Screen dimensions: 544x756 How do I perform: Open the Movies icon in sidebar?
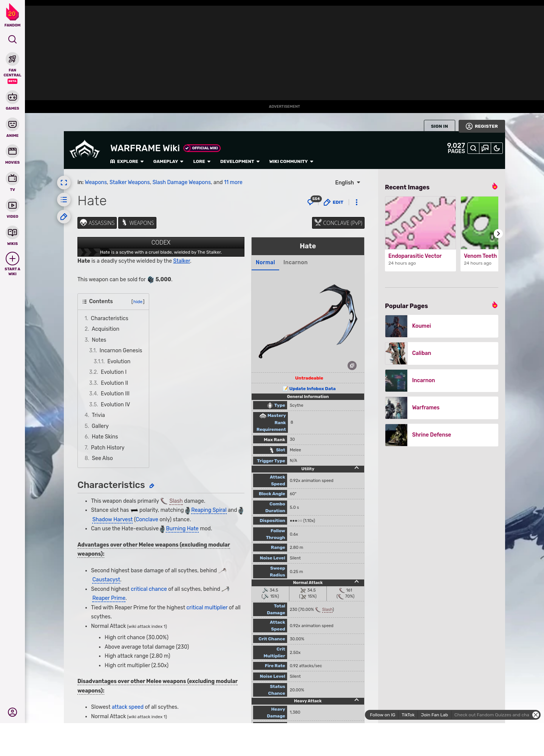click(x=12, y=151)
